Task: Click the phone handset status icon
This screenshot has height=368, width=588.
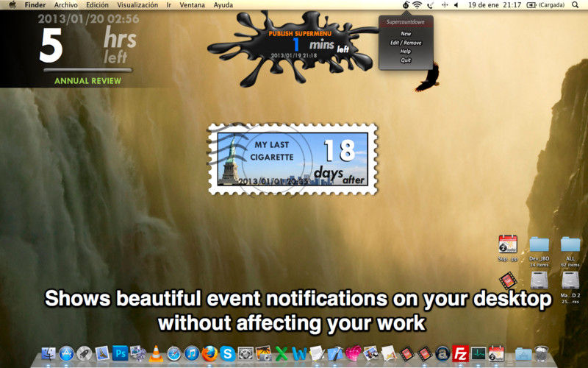Action: pyautogui.click(x=431, y=5)
